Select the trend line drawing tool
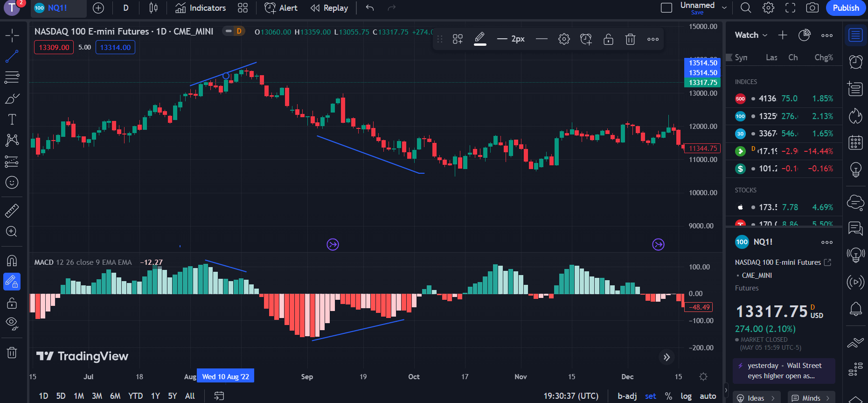Viewport: 868px width, 403px height. pos(12,57)
